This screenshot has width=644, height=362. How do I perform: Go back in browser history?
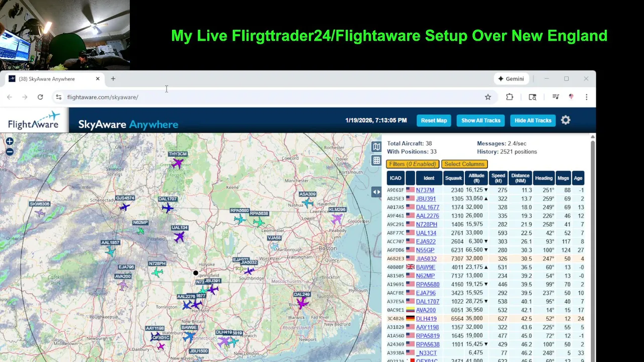(x=10, y=97)
